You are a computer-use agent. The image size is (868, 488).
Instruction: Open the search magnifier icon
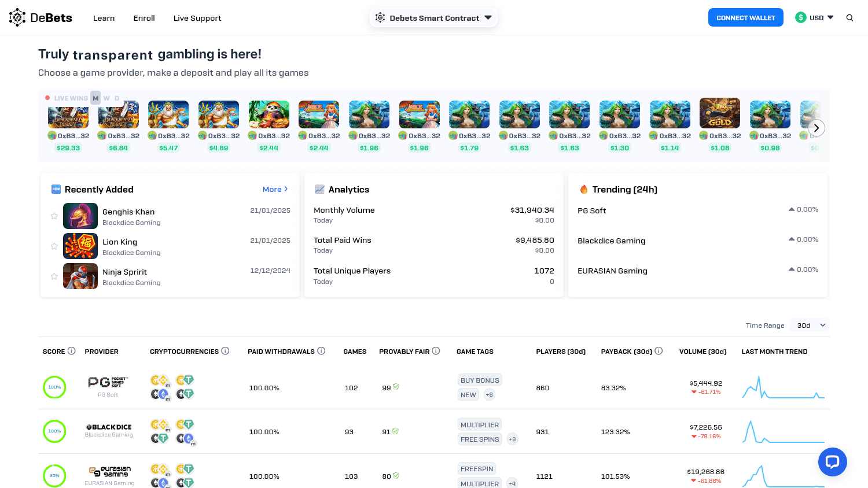[x=849, y=18]
